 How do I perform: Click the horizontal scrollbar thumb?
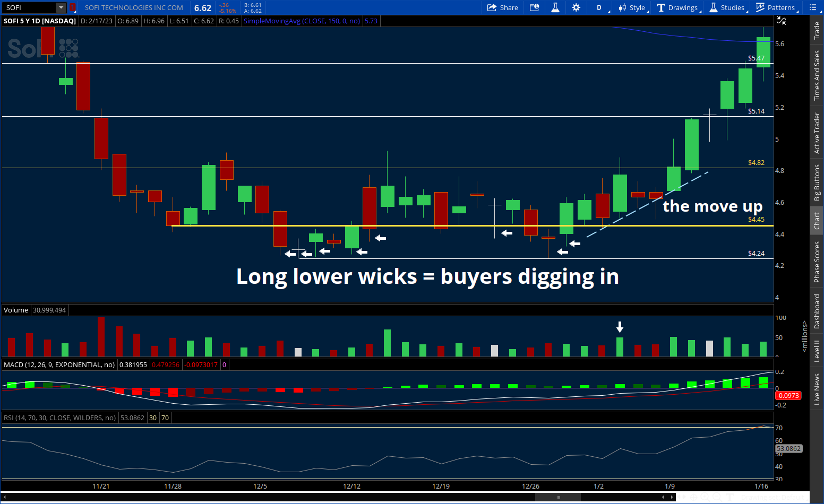click(558, 497)
